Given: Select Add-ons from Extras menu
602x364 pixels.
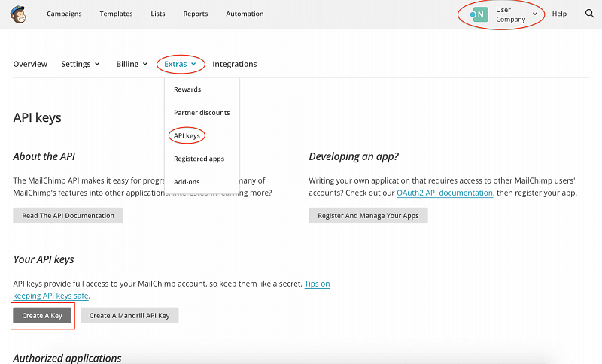Looking at the screenshot, I should tap(187, 182).
